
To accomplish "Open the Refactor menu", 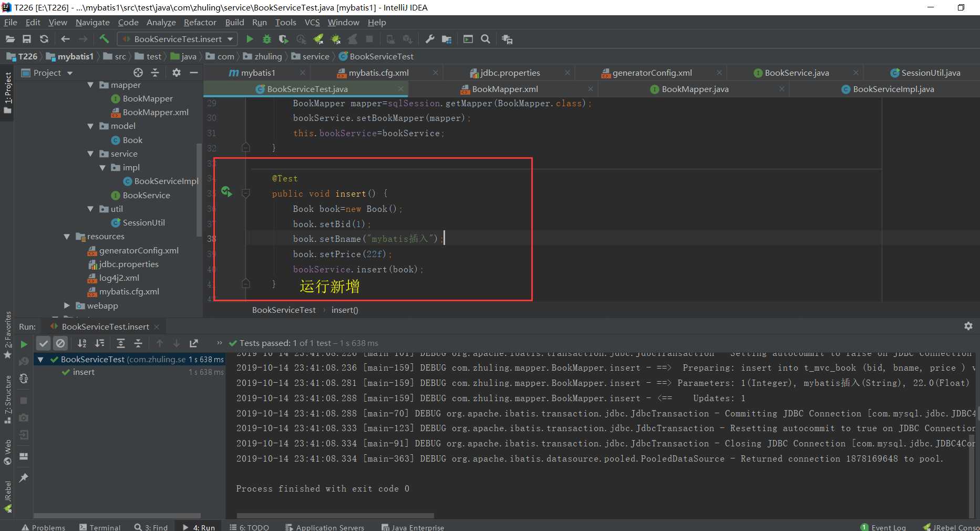I will (200, 22).
